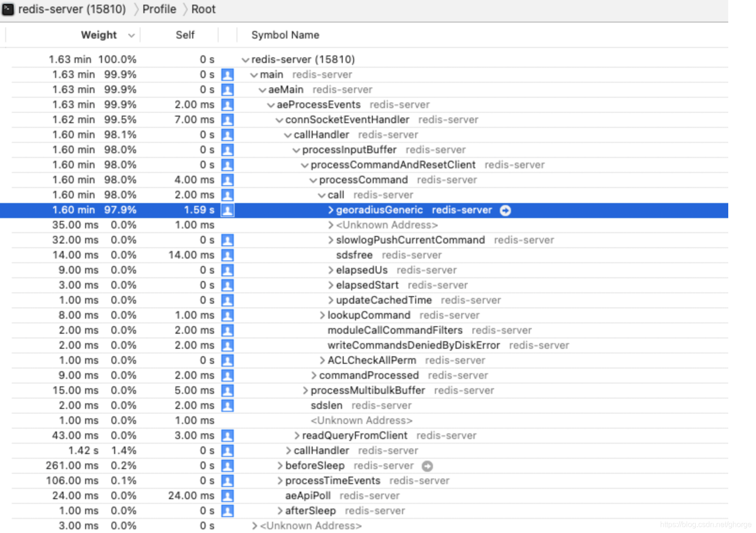Viewport: 756px width, 533px height.
Task: Toggle the Weight sort direction chevron
Action: (x=131, y=36)
